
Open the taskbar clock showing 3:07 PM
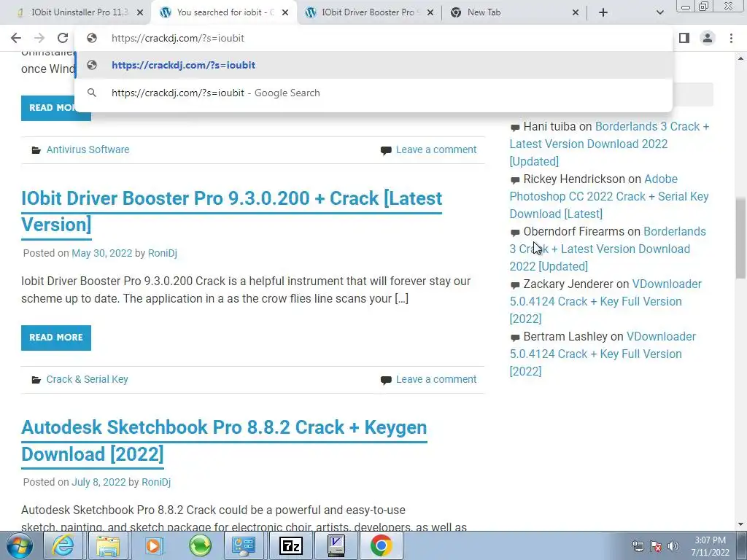(x=710, y=546)
